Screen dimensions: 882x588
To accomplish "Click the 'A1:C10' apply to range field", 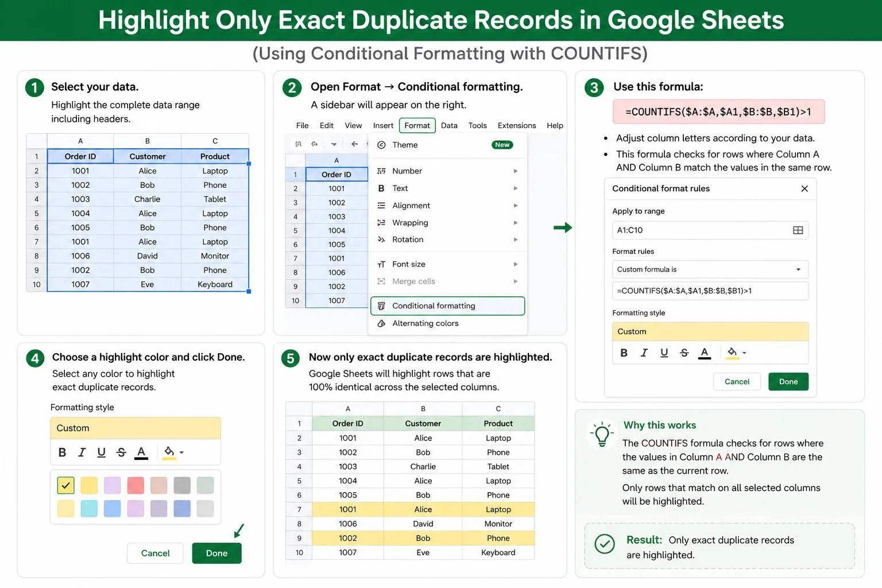I will point(710,230).
